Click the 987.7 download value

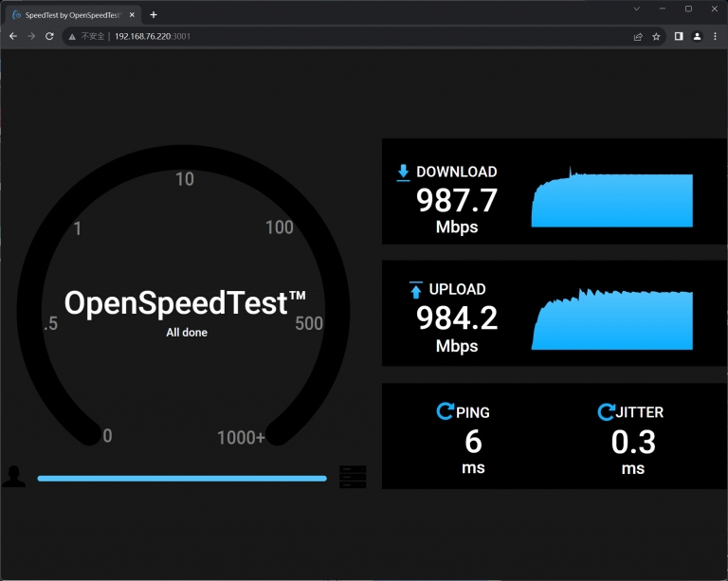tap(456, 201)
